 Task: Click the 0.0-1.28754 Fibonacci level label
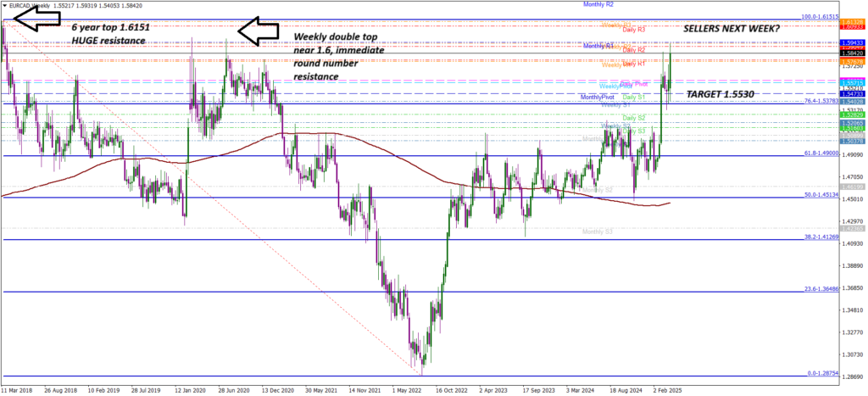click(x=823, y=374)
